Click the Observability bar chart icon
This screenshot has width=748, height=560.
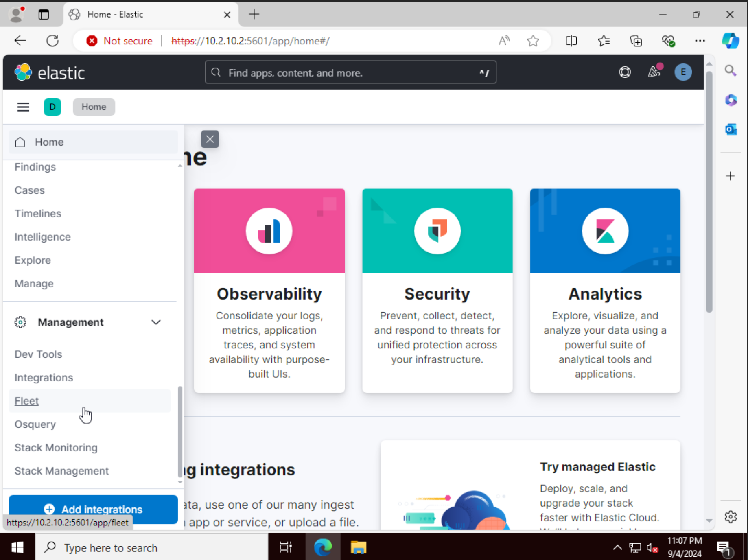click(x=269, y=231)
